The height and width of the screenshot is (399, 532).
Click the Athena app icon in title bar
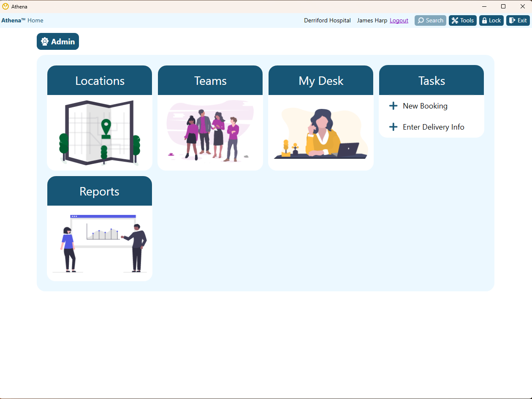pos(5,6)
